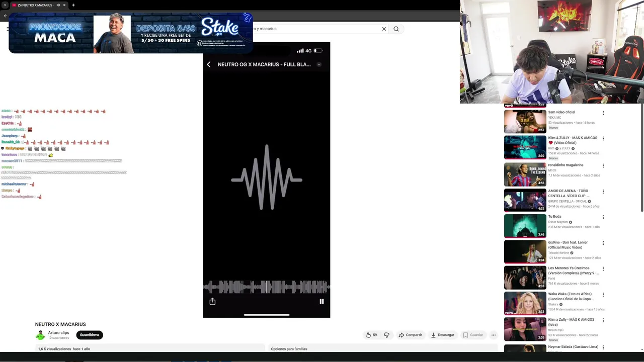Viewport: 644px width, 362px height.
Task: Open a new browser tab
Action: [x=73, y=5]
